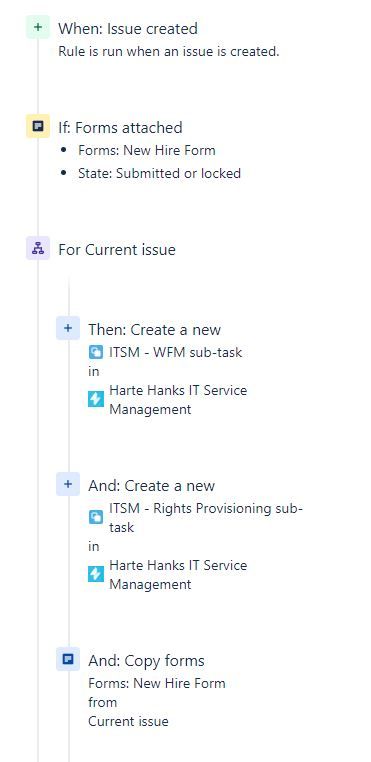Click ITSM - Rights Provisioning sub-task text
The image size is (371, 762).
(206, 518)
